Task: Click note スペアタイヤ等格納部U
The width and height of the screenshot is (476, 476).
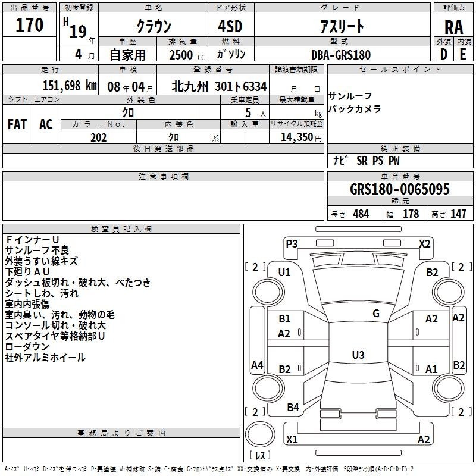Action: (55, 336)
